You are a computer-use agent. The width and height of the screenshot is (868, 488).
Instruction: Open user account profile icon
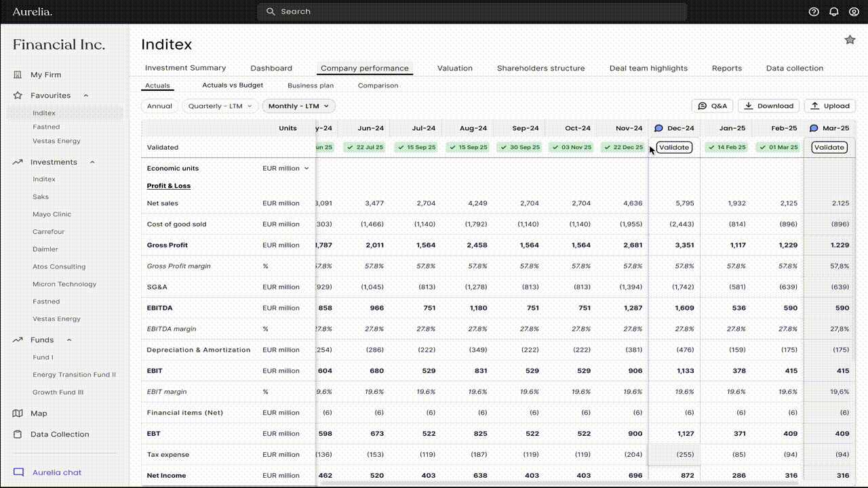(854, 12)
